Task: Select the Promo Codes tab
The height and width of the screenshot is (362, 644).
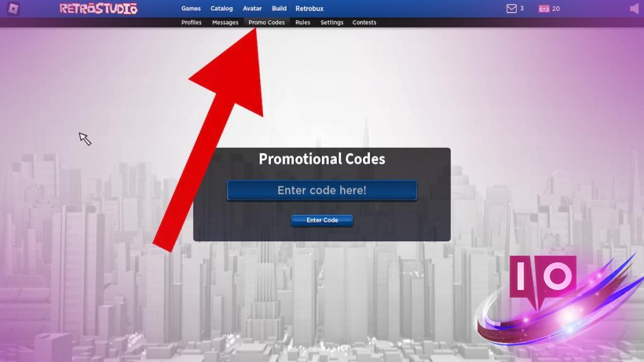Action: point(267,23)
